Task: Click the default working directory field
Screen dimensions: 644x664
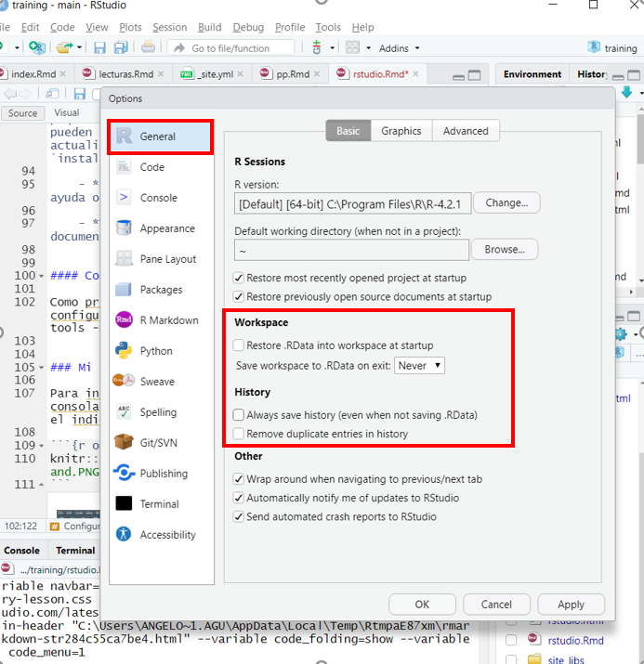Action: [x=351, y=250]
